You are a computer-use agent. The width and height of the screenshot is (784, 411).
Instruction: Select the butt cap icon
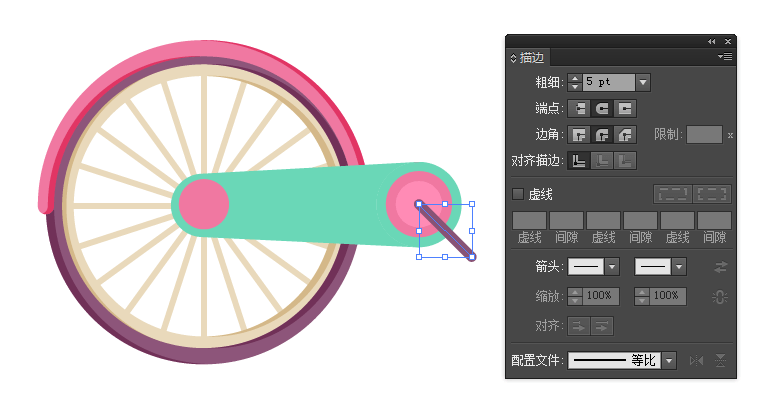(579, 108)
